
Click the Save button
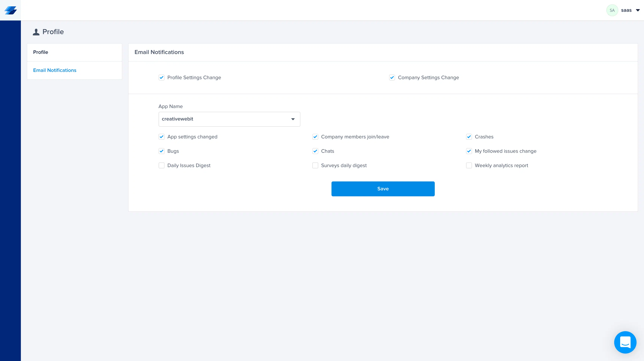383,189
